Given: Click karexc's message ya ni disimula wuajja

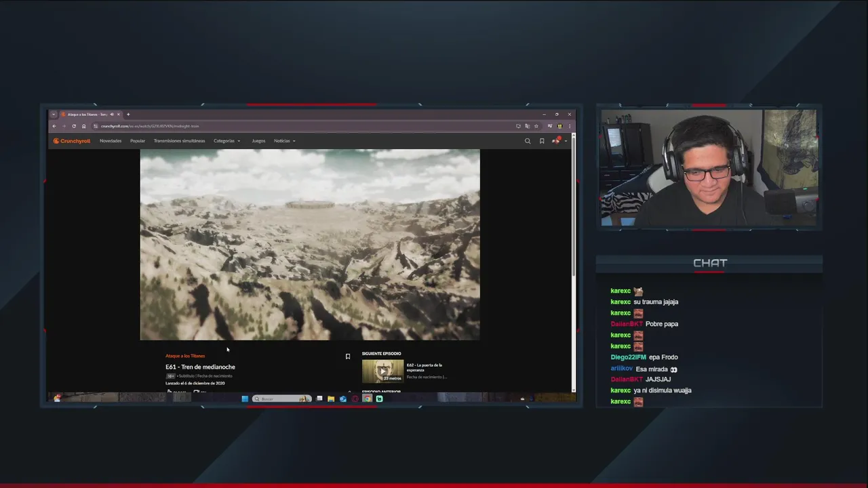Looking at the screenshot, I should [663, 390].
